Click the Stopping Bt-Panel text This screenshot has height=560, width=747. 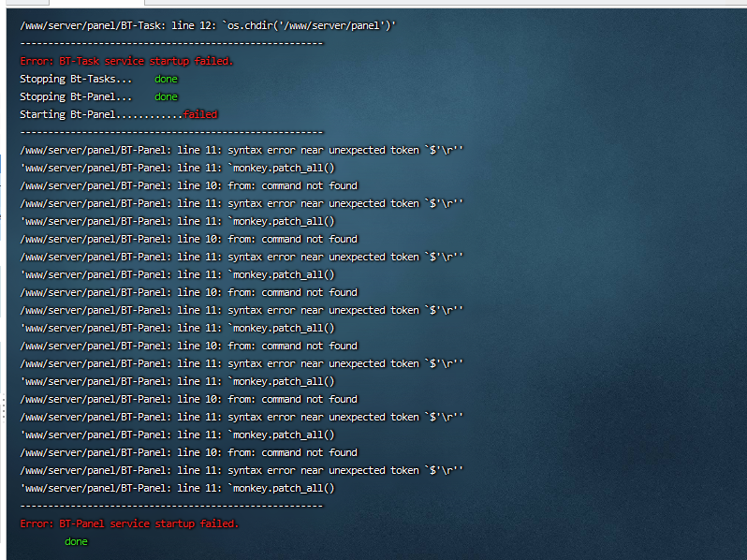pyautogui.click(x=76, y=96)
